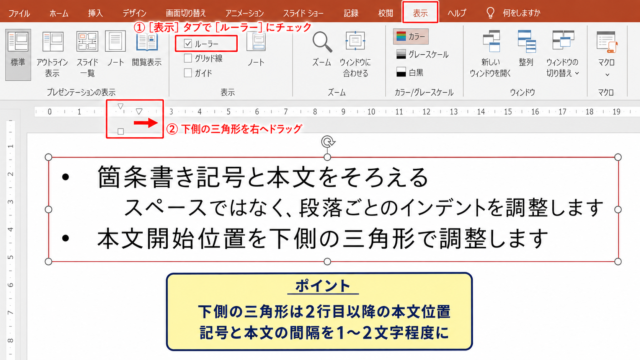Switch to the ホーム tab
Screen dimensions: 640x360
point(59,13)
